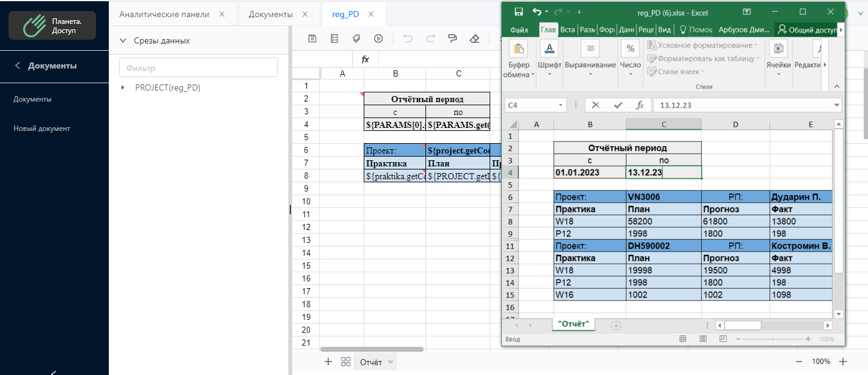868x375 pixels.
Task: Confirm entry with formula bar checkmark
Action: click(x=618, y=105)
